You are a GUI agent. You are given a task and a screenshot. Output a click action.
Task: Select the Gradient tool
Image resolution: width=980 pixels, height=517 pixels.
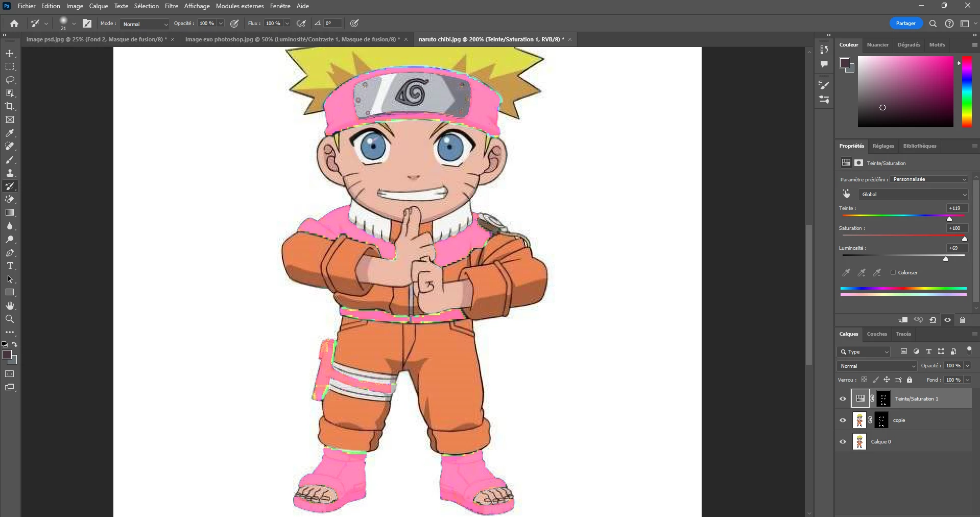click(x=10, y=213)
